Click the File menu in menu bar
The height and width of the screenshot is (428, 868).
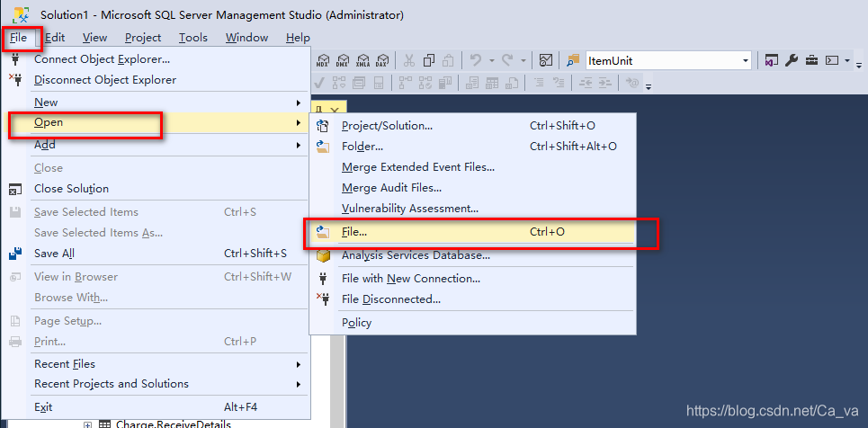coord(18,38)
